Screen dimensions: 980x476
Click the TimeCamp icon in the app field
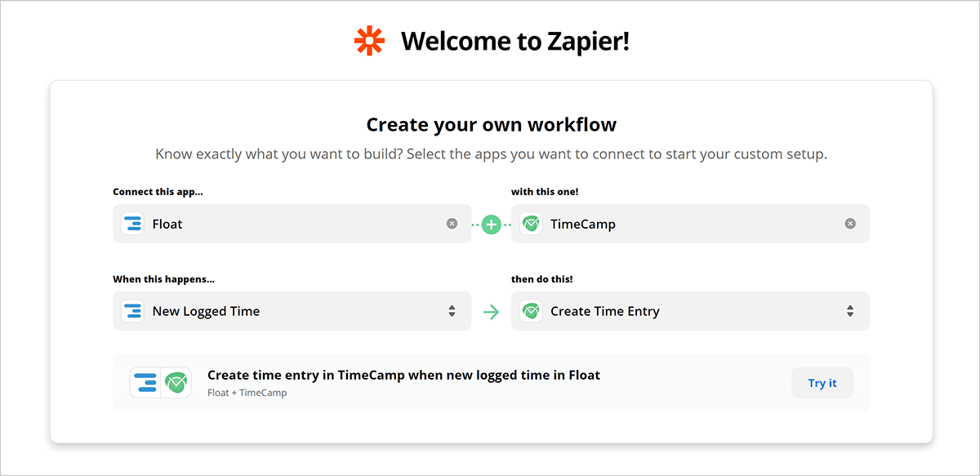pyautogui.click(x=531, y=224)
